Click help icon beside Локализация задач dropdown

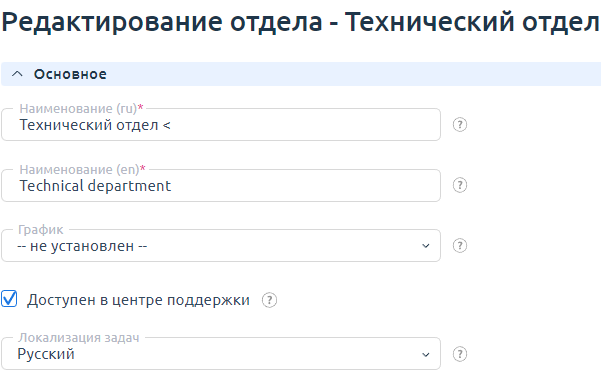pyautogui.click(x=460, y=354)
